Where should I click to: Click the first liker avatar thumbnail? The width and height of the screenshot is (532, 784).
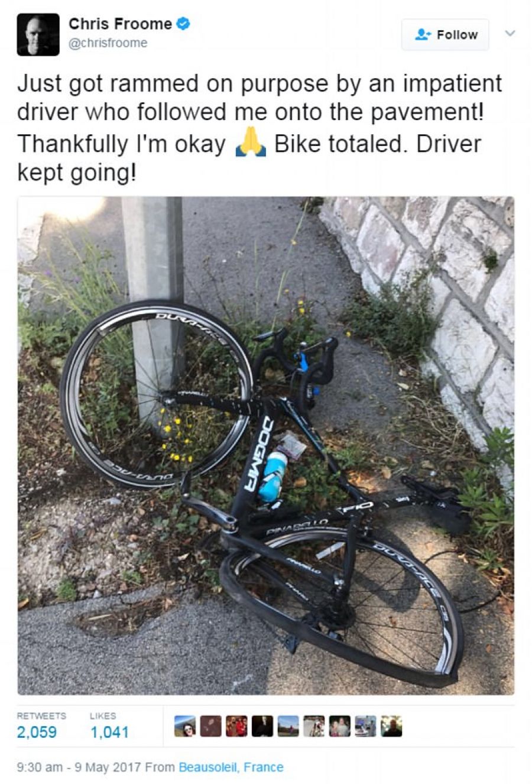click(185, 726)
